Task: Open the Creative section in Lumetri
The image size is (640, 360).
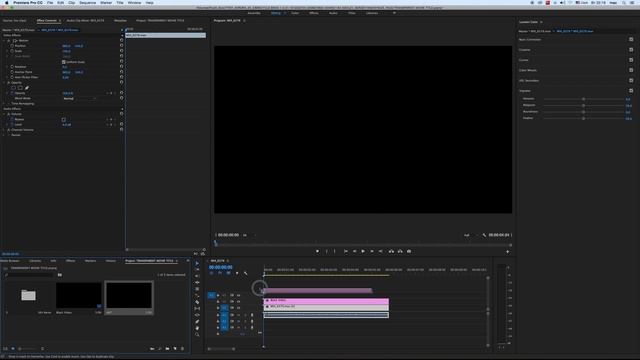Action: [x=524, y=50]
